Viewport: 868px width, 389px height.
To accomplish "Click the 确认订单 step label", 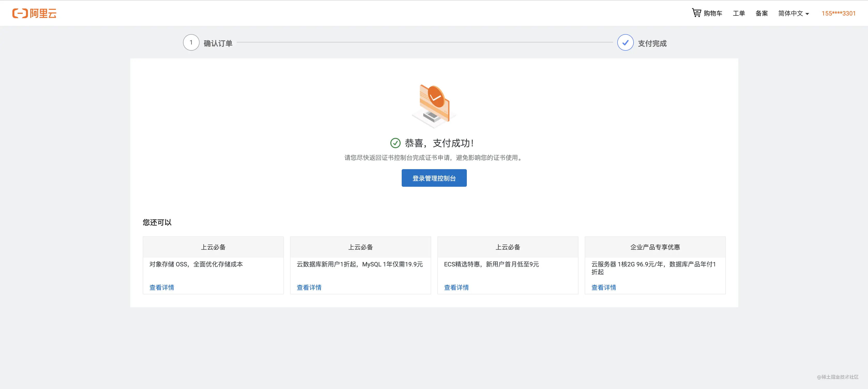I will coord(218,43).
